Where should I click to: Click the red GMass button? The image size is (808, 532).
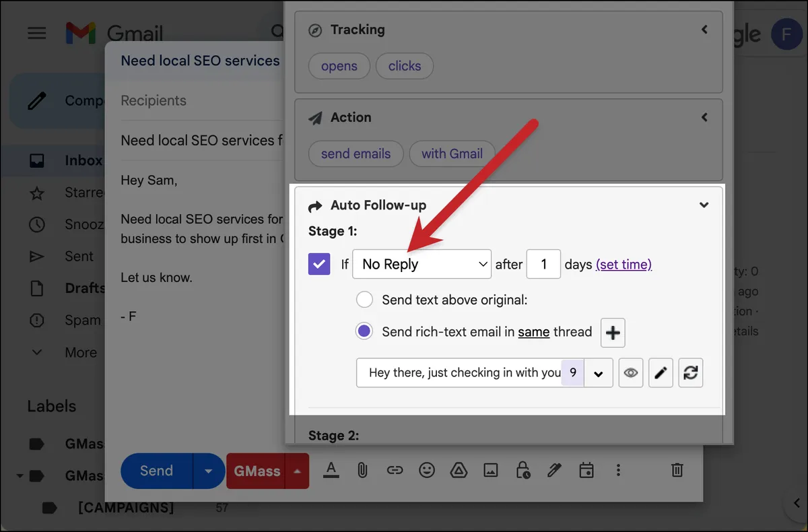click(257, 471)
